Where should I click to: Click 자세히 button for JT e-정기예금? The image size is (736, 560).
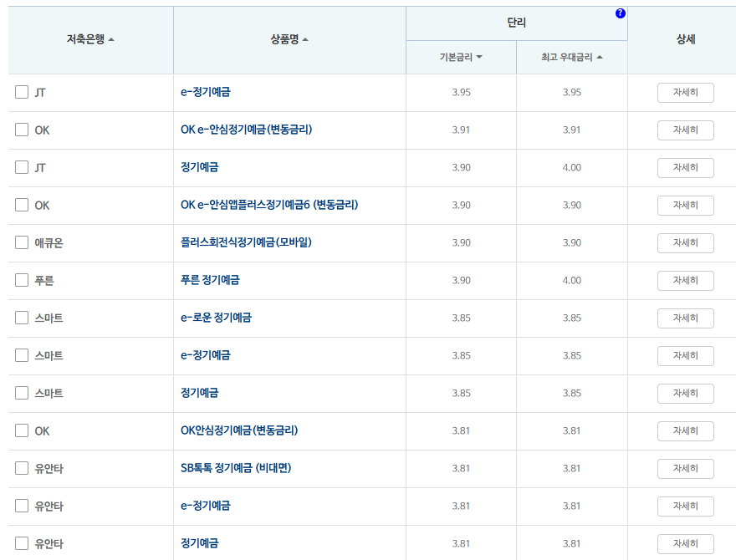pos(685,93)
